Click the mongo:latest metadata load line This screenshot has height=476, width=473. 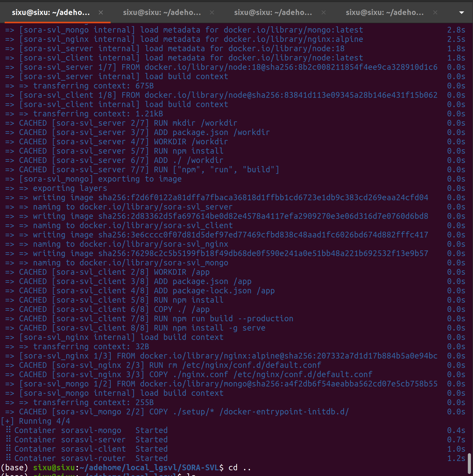click(x=181, y=30)
